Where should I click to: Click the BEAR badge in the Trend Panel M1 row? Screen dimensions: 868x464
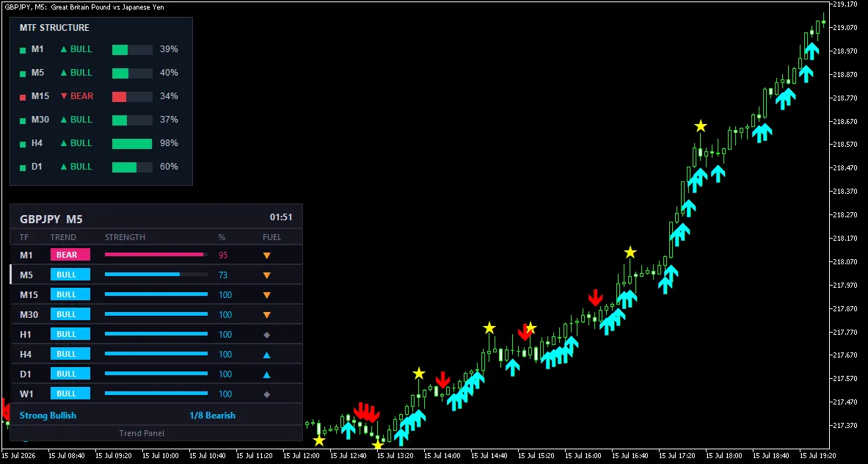click(x=70, y=255)
